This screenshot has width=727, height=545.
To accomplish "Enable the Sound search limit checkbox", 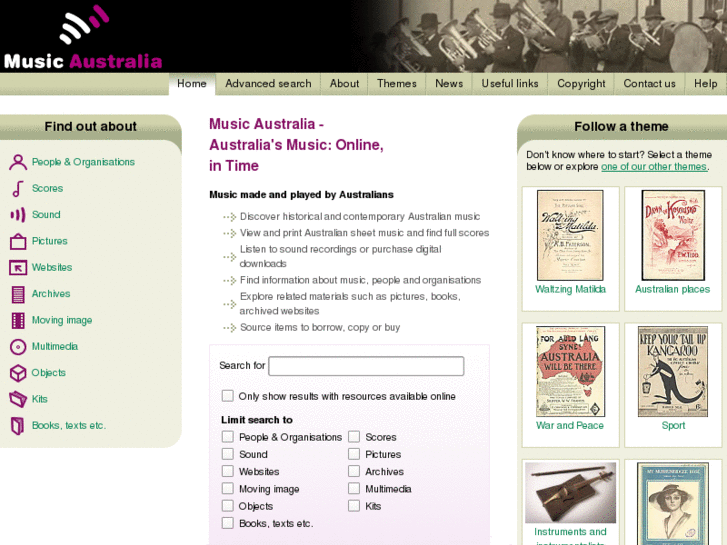I will pos(228,454).
